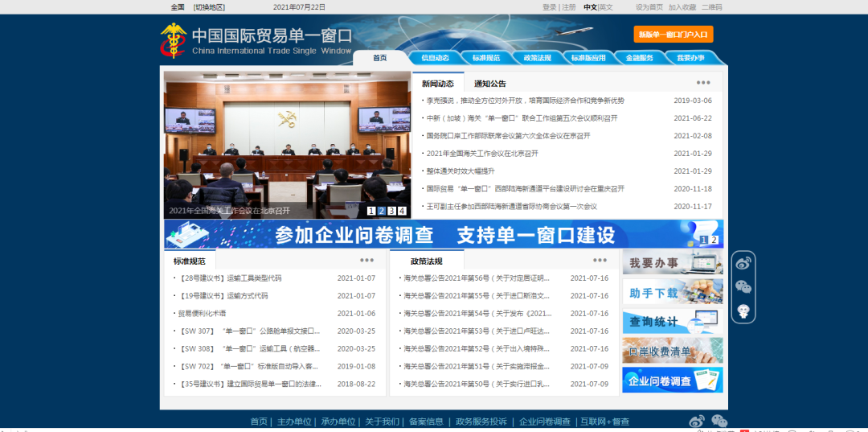
Task: Open the 标准规范 navigation tab
Action: [x=486, y=58]
